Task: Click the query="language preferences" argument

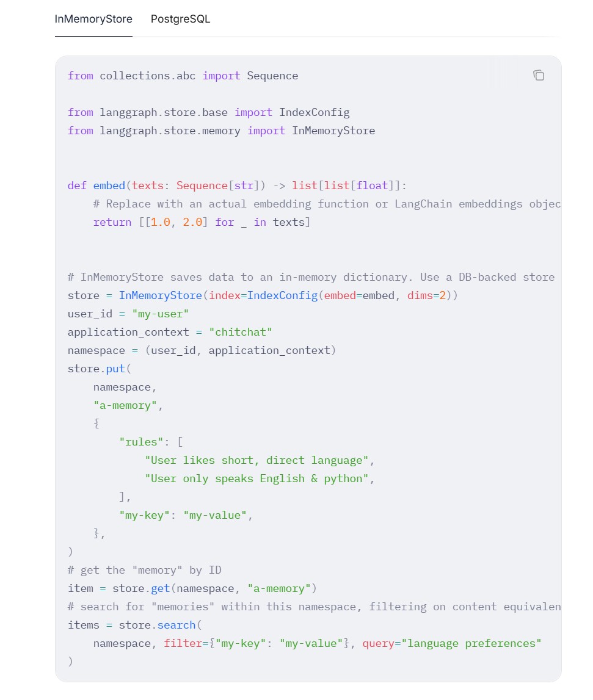Action: [x=452, y=643]
